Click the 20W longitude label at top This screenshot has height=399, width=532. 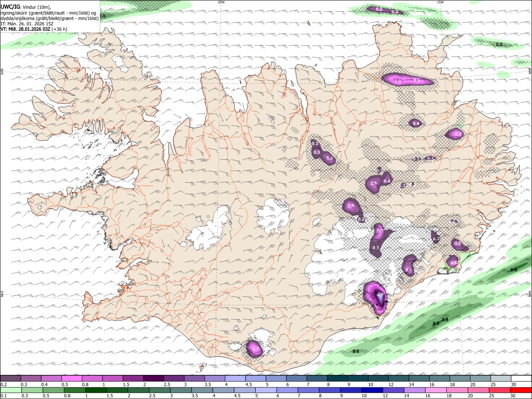[x=221, y=2]
